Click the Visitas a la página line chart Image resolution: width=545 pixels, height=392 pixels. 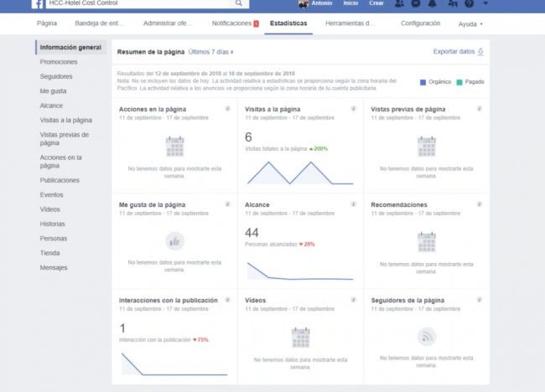click(x=299, y=172)
